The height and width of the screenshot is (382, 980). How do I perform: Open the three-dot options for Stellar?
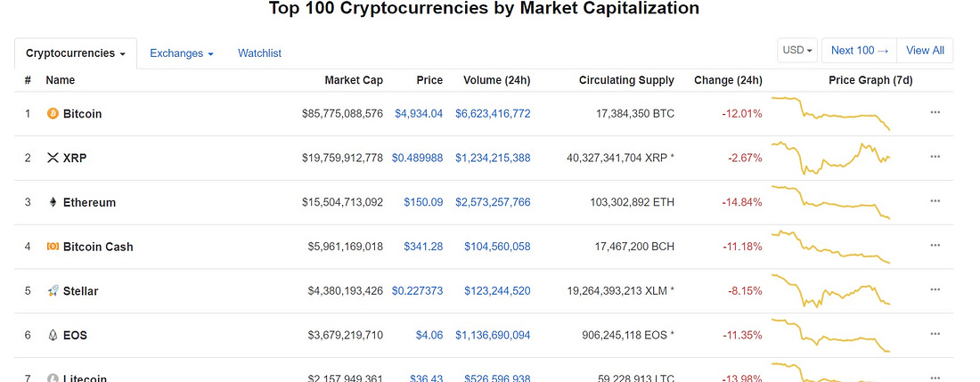point(935,289)
